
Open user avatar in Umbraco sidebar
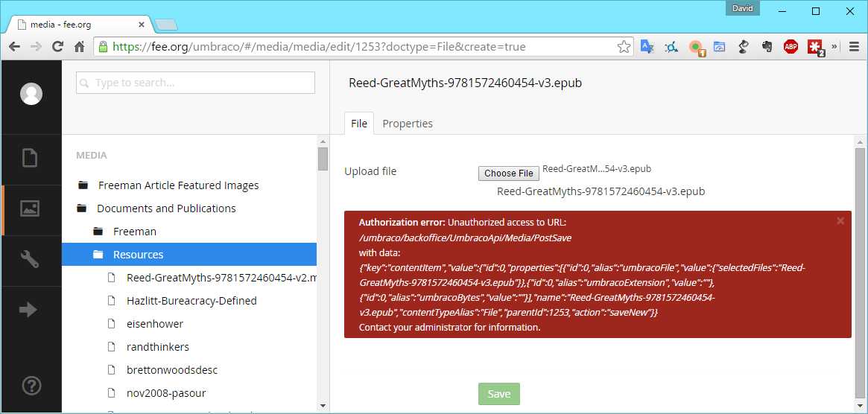[x=31, y=94]
